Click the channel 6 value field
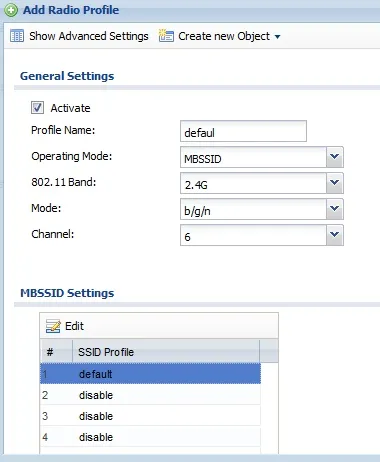Viewport: 380px width, 462px height. (253, 235)
